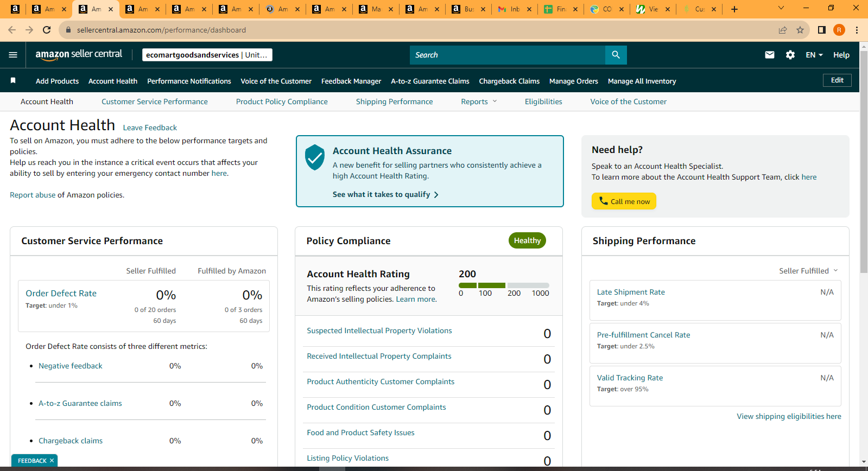The width and height of the screenshot is (868, 471).
Task: Go back with the browser back arrow
Action: pyautogui.click(x=12, y=30)
